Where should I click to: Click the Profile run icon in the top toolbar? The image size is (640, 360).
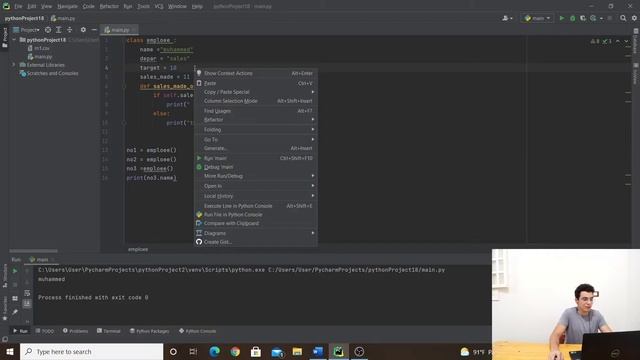tap(593, 18)
